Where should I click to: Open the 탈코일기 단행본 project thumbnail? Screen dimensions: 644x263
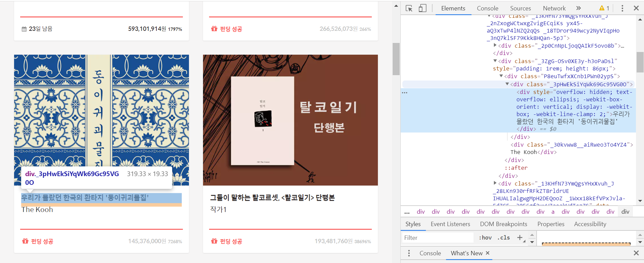click(x=290, y=120)
